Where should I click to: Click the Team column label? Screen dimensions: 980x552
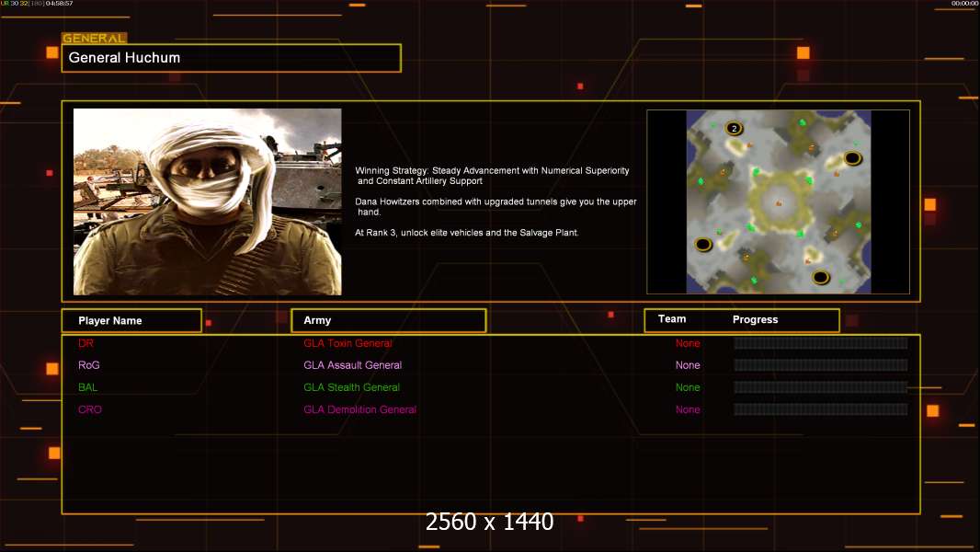[672, 319]
